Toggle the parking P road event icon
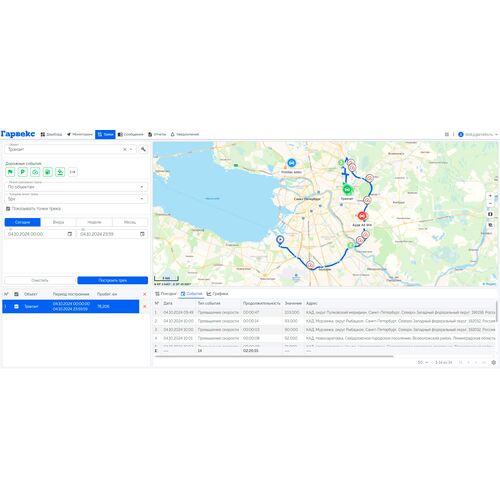 coord(23,172)
